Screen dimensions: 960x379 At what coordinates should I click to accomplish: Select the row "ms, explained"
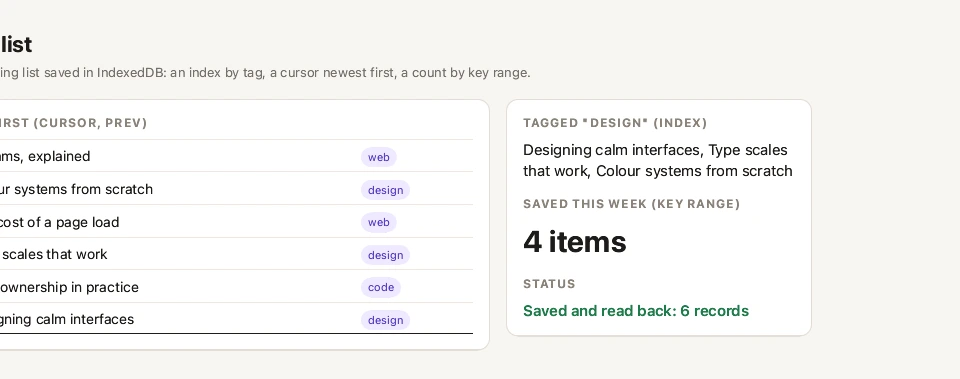point(236,156)
